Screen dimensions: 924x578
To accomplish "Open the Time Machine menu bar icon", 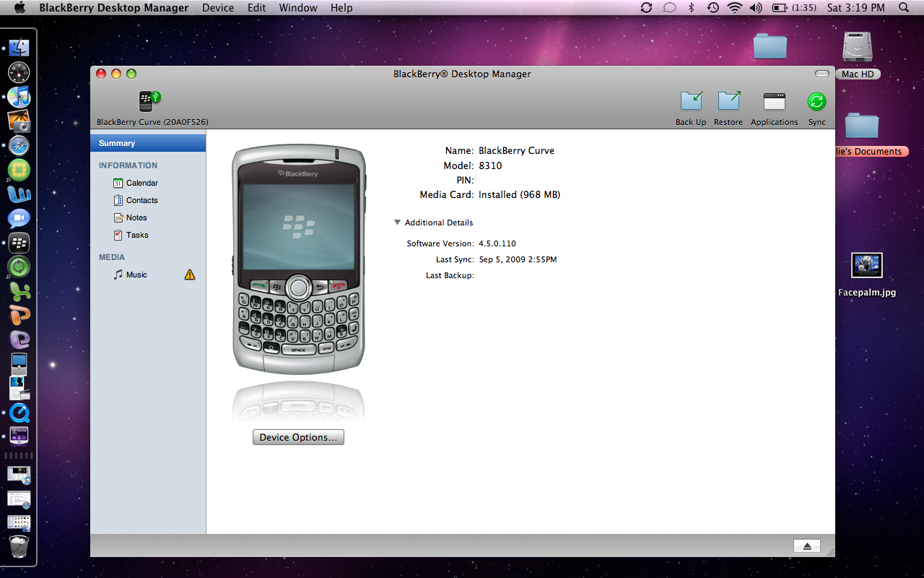I will [x=712, y=8].
